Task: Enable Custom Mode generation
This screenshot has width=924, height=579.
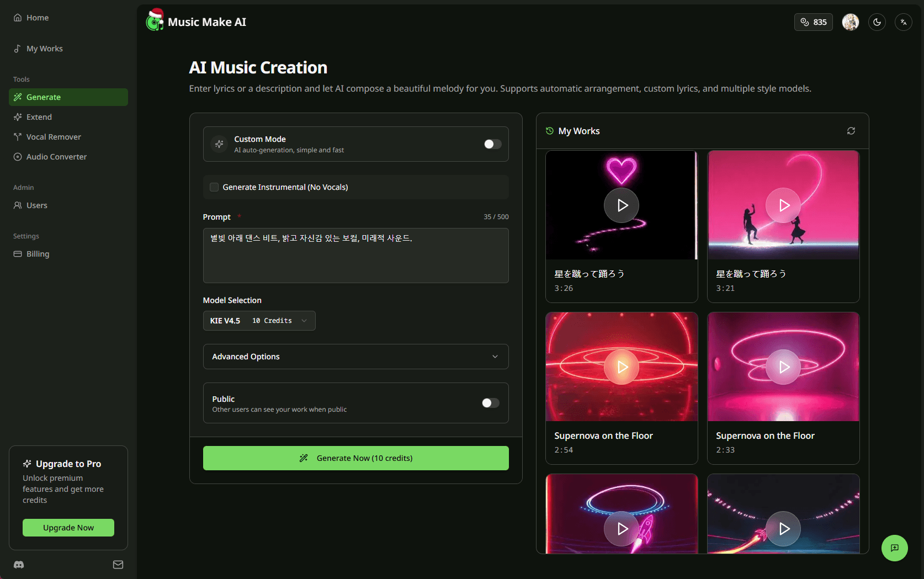Action: pos(491,144)
